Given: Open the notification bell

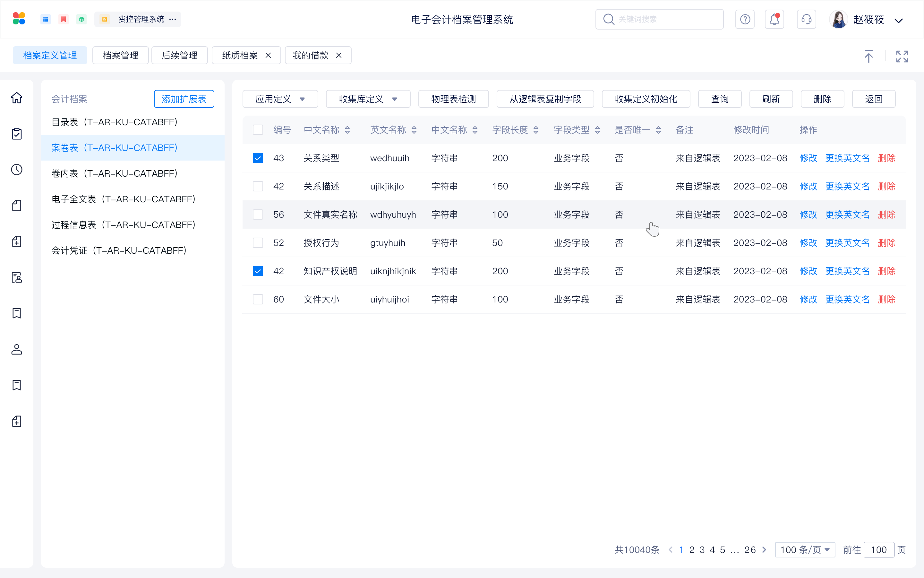Looking at the screenshot, I should pyautogui.click(x=774, y=19).
